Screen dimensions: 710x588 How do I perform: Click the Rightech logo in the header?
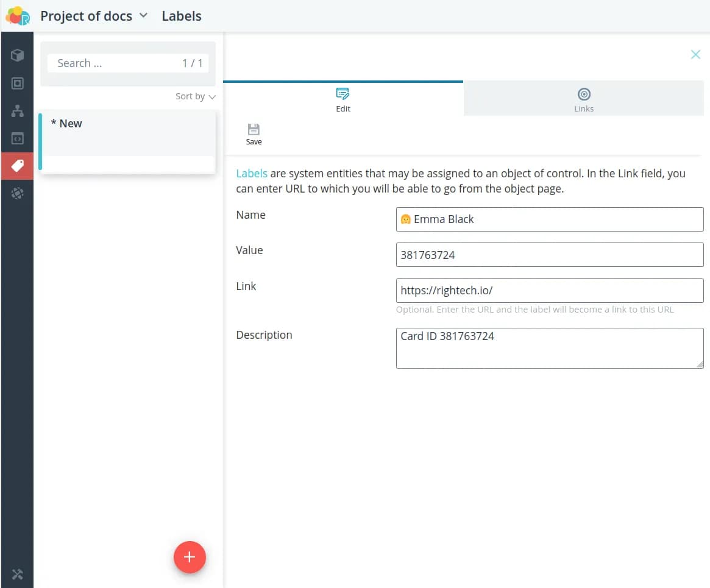tap(18, 16)
